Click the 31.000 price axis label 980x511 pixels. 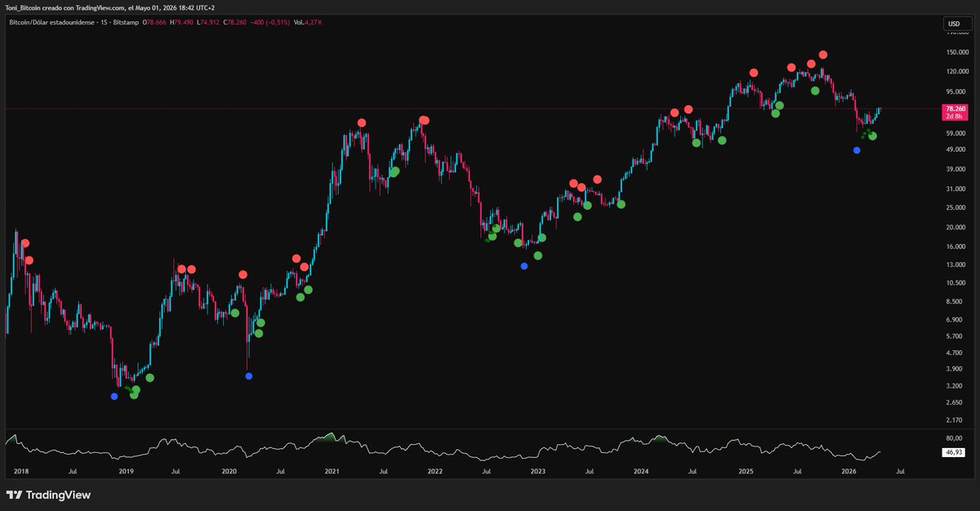click(955, 189)
